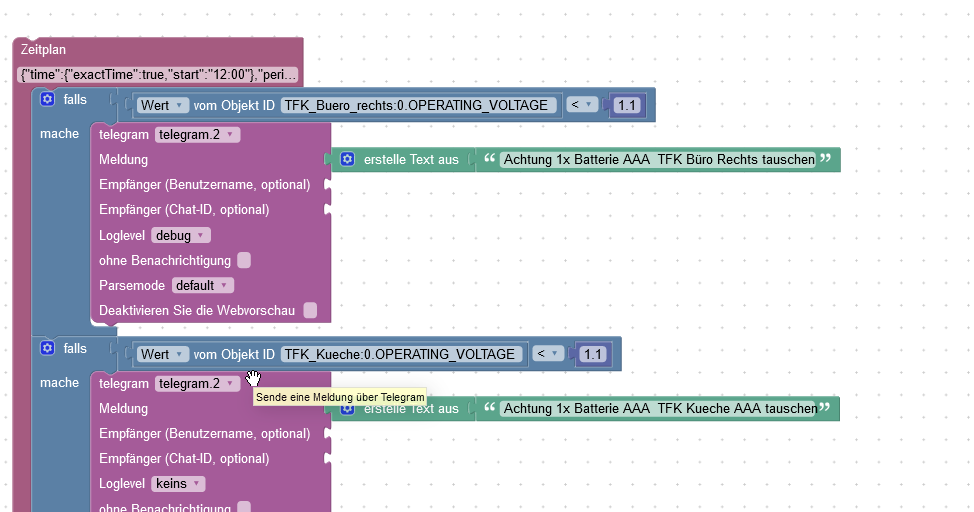Edit threshold value 1.1 for TFK_Kueche
The image size is (974, 512).
(x=593, y=354)
